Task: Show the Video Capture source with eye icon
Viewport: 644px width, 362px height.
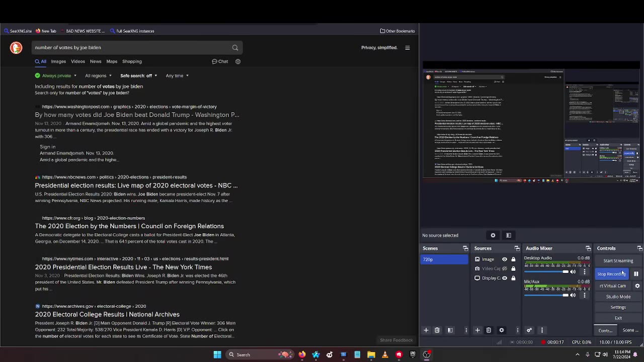Action: click(505, 268)
